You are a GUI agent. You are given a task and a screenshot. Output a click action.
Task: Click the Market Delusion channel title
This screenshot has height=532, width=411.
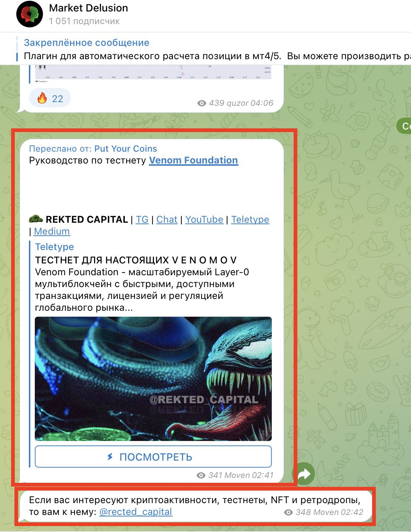tap(88, 8)
